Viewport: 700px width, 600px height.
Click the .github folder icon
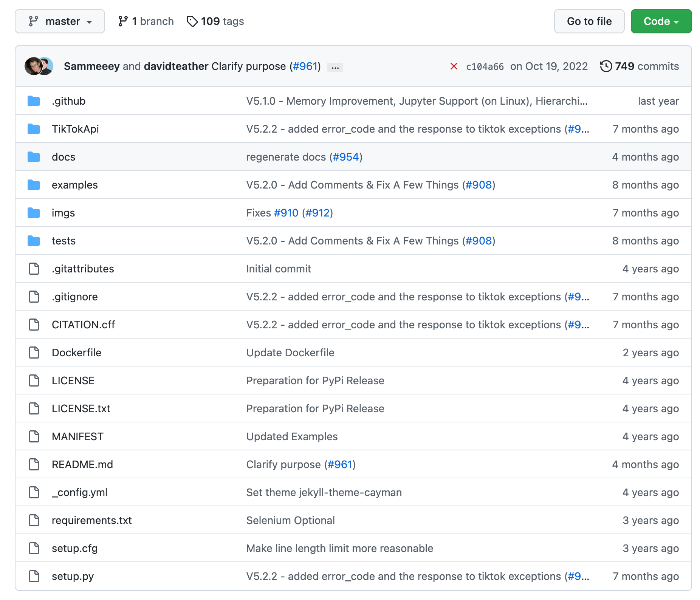[34, 101]
